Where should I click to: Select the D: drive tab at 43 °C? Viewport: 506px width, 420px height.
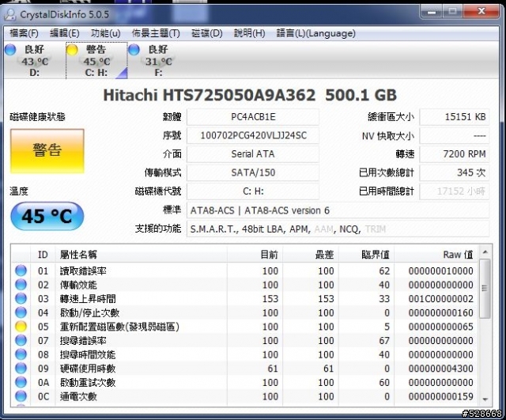[x=35, y=60]
